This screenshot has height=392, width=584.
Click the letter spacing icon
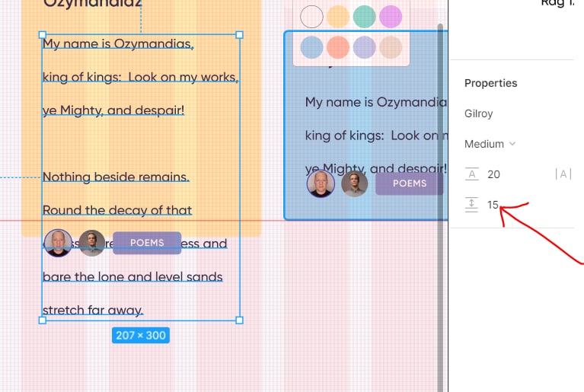[563, 174]
